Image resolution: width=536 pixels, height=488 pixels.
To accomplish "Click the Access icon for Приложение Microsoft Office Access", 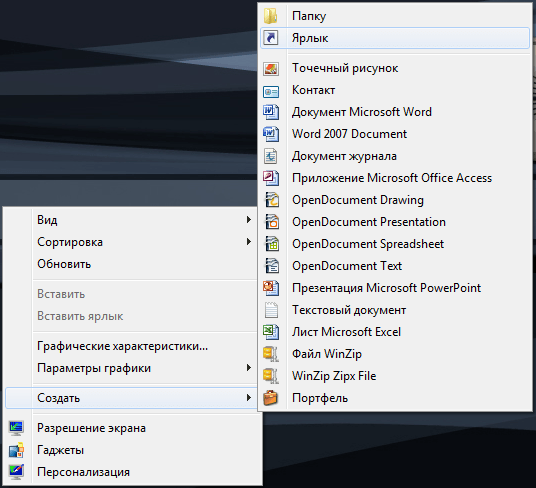I will [271, 178].
